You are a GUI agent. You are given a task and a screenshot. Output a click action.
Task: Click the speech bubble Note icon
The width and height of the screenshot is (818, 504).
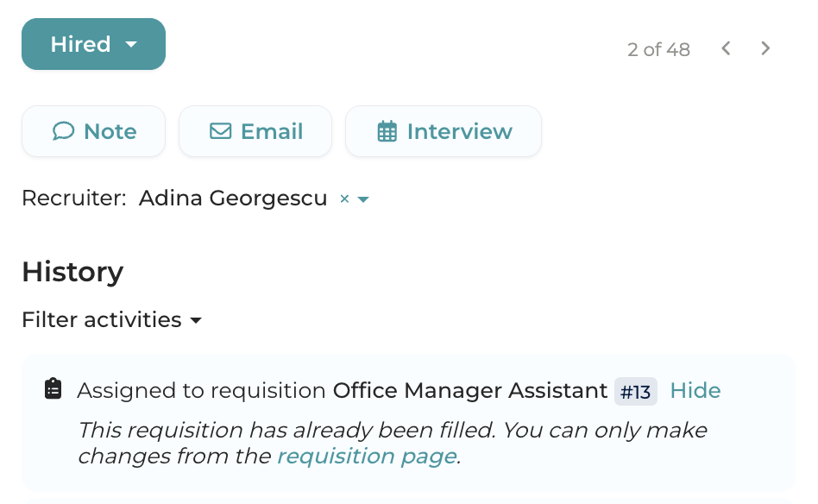[x=63, y=131]
